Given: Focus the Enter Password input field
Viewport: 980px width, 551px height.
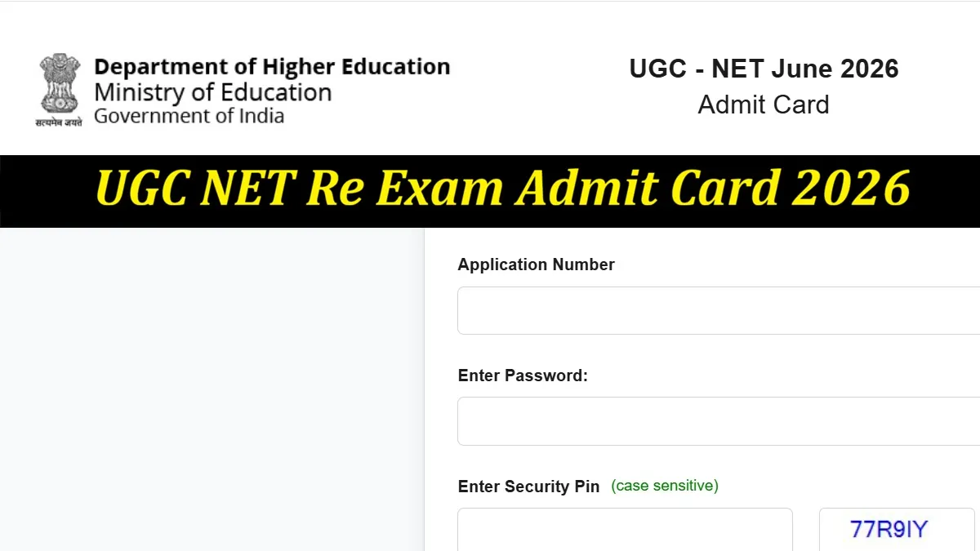Looking at the screenshot, I should point(719,421).
